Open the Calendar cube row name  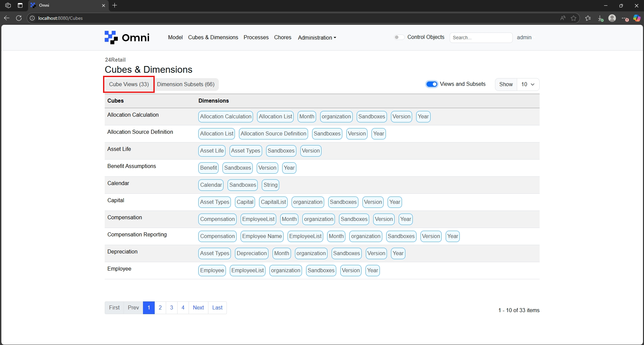coord(118,183)
